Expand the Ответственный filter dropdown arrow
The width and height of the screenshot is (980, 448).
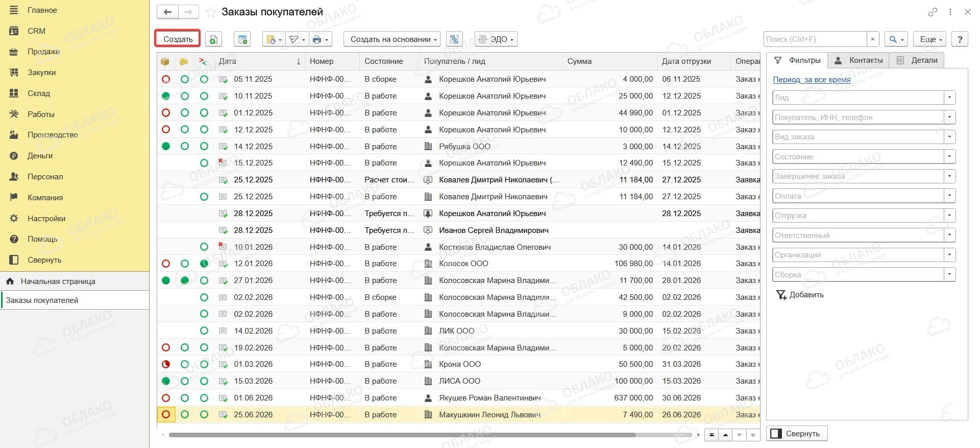click(949, 235)
